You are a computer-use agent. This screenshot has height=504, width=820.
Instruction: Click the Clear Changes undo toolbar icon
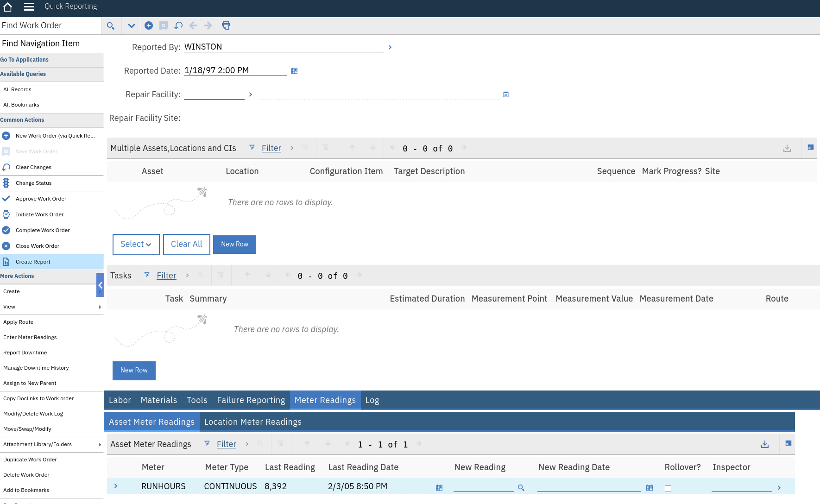point(178,25)
